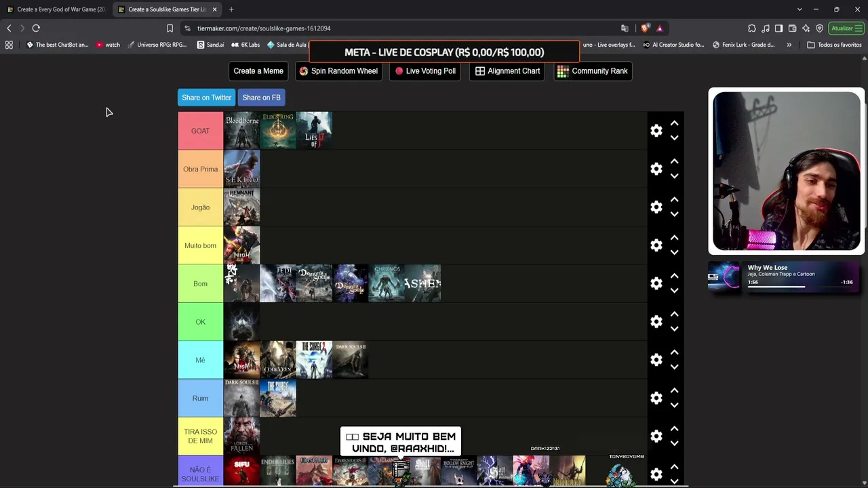
Task: Open the Brave Shields icon
Action: pos(644,28)
